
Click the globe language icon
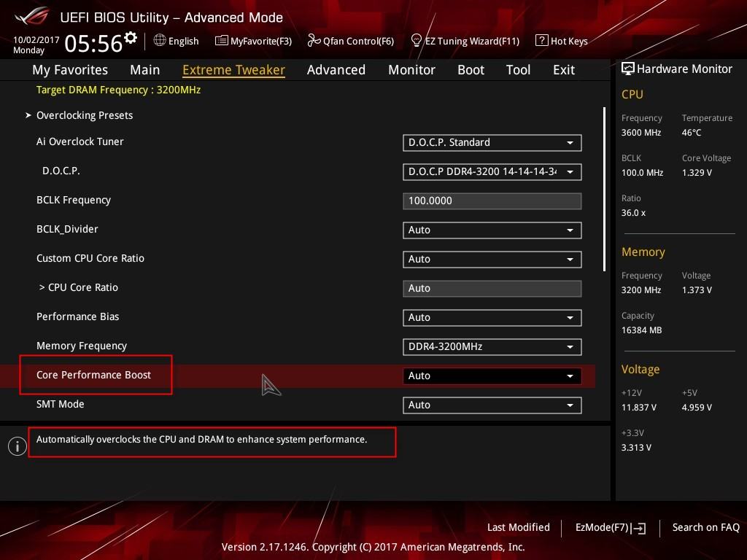[x=160, y=41]
